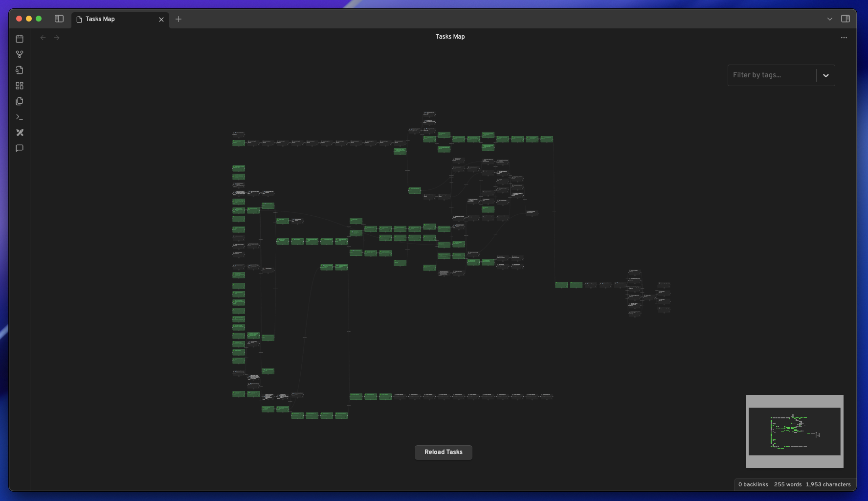Screen dimensions: 868x501
Task: Click the more options ellipsis button
Action: (844, 38)
